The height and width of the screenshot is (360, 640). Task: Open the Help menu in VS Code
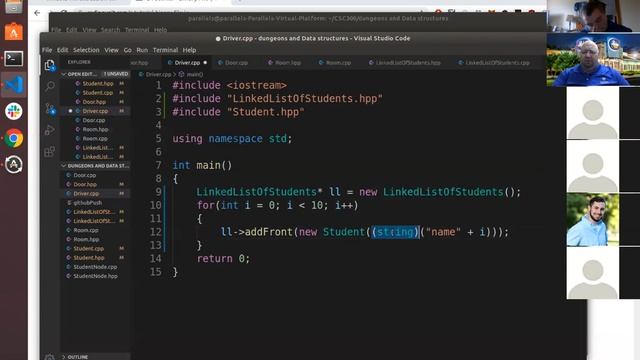click(189, 50)
